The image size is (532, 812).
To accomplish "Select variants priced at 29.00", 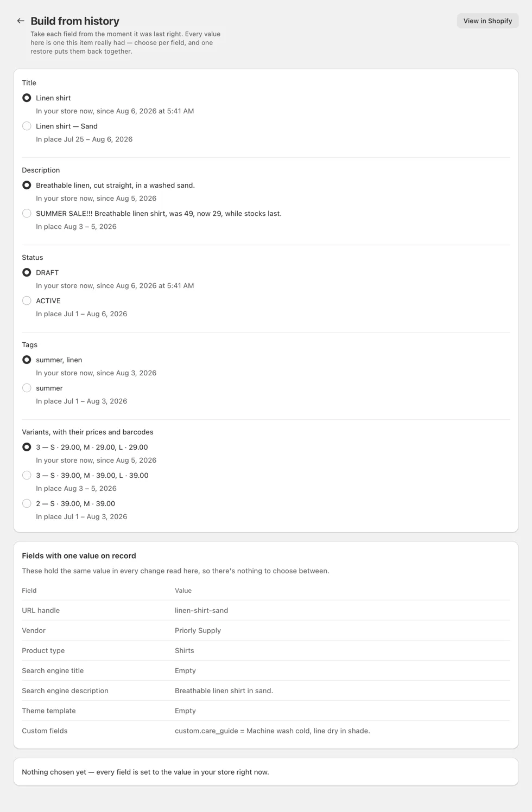I will click(27, 447).
